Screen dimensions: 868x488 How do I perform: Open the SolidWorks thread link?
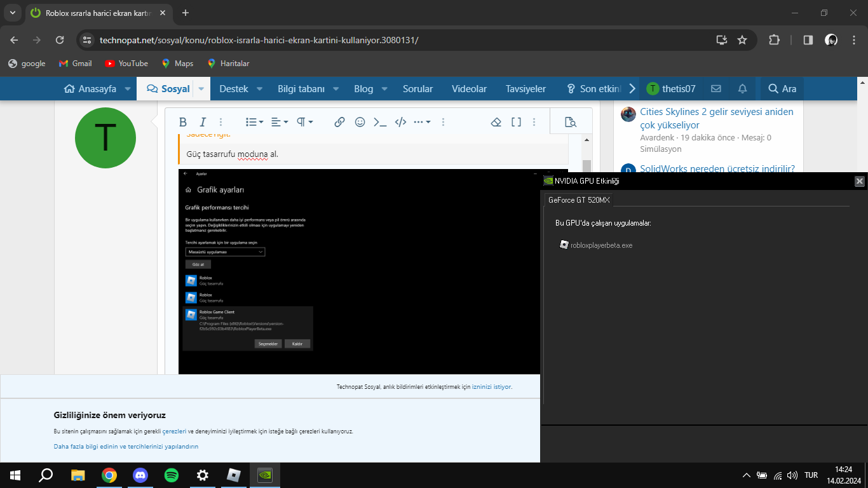(x=717, y=168)
